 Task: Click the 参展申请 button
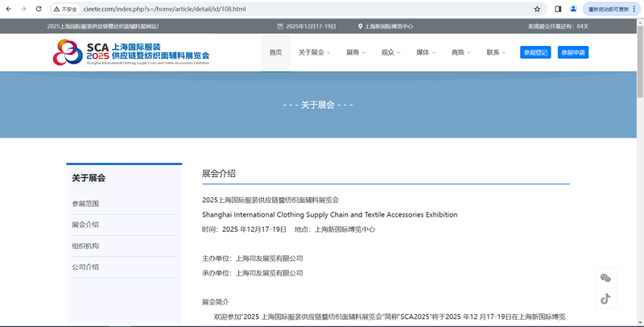point(573,52)
